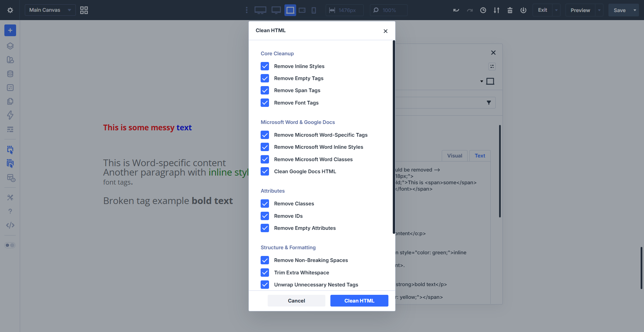This screenshot has height=332, width=644.
Task: Open the database data icon in sidebar
Action: pos(10,74)
